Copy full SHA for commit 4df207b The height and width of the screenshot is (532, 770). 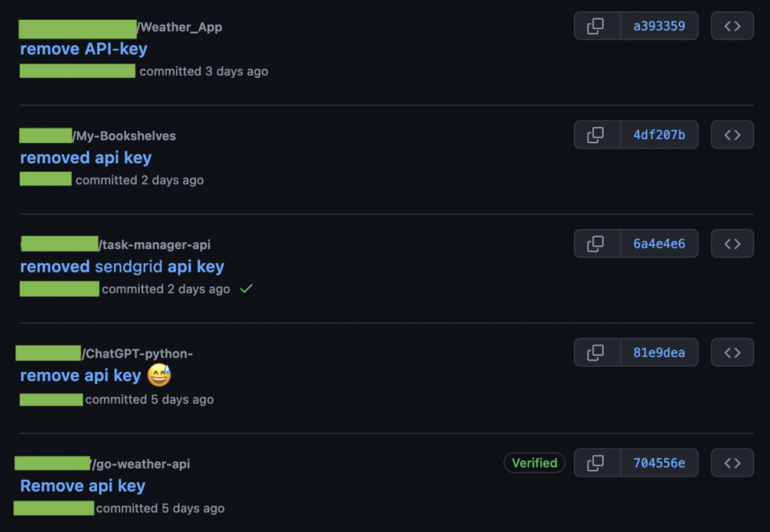(596, 135)
